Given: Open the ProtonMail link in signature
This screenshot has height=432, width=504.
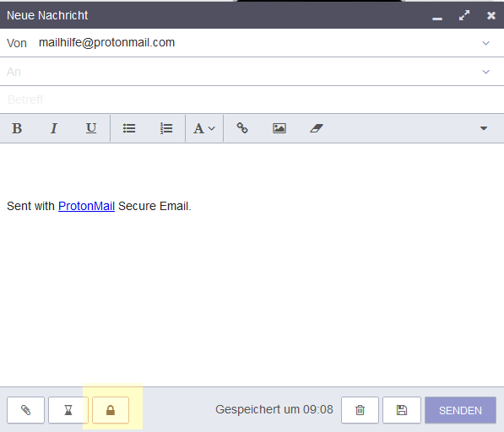Looking at the screenshot, I should pyautogui.click(x=86, y=206).
